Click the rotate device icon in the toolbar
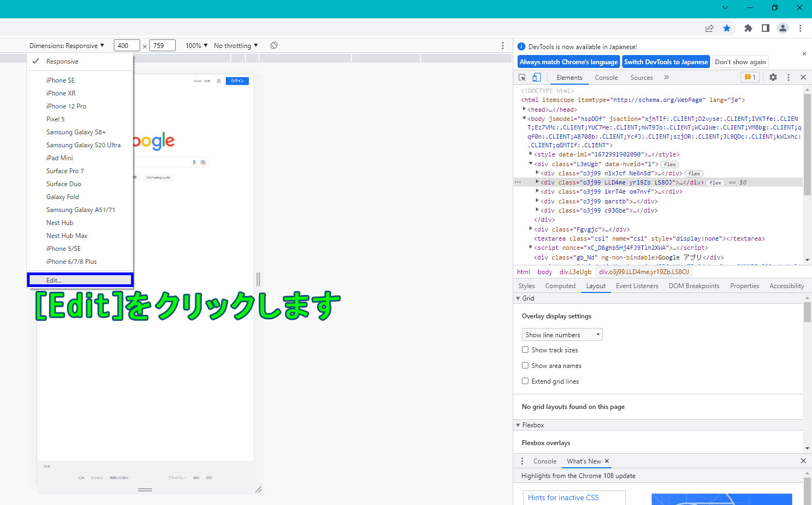This screenshot has width=812, height=505. pyautogui.click(x=274, y=45)
